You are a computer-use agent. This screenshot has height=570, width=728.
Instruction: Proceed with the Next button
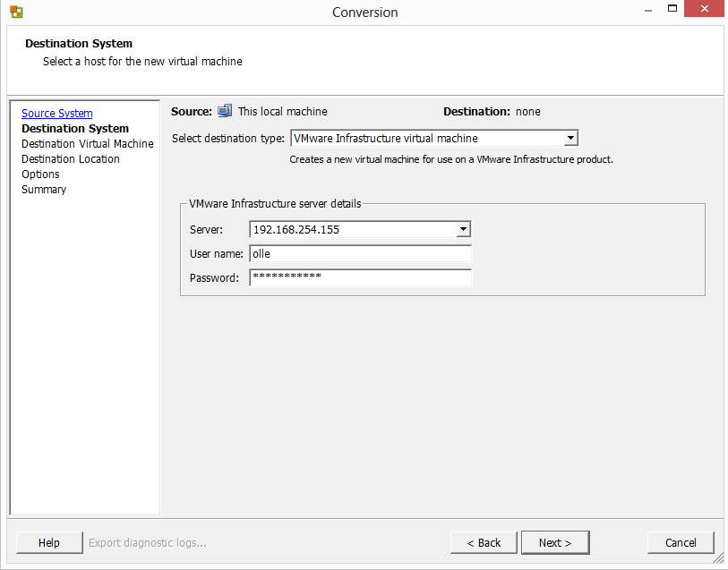point(555,542)
